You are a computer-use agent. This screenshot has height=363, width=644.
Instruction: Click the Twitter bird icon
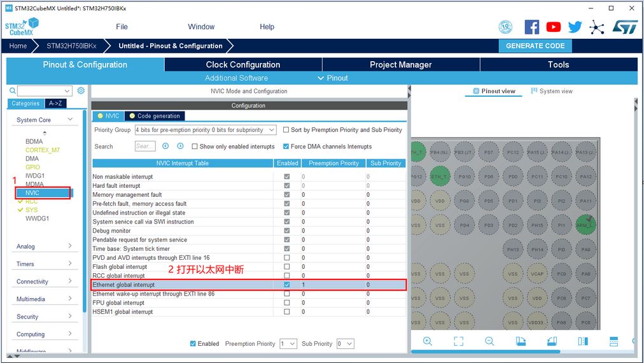point(575,27)
